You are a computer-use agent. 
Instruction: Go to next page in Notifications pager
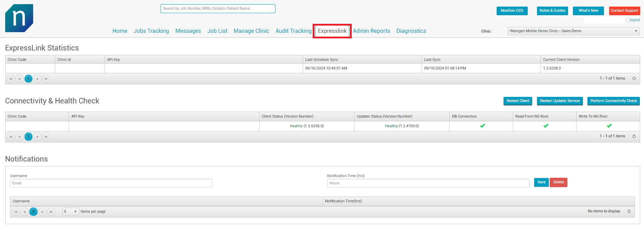point(42,212)
